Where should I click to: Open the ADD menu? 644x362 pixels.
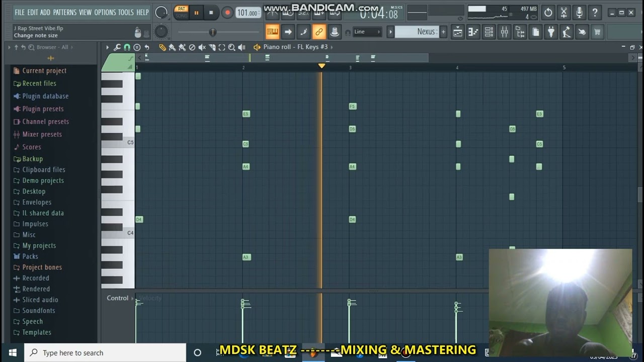point(45,12)
